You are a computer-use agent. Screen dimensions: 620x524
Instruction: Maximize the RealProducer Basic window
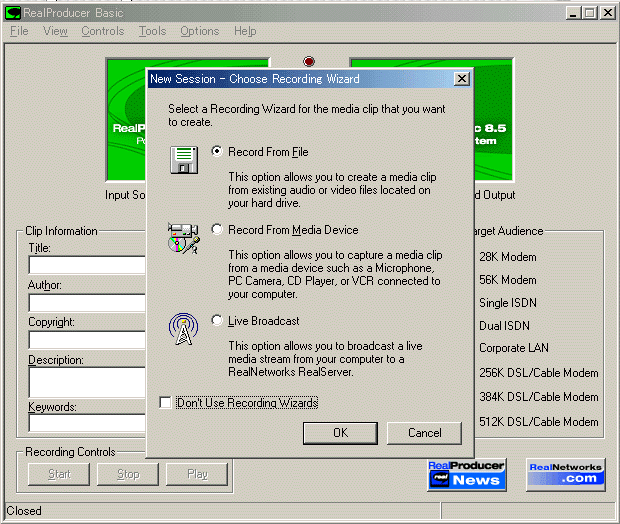[590, 13]
